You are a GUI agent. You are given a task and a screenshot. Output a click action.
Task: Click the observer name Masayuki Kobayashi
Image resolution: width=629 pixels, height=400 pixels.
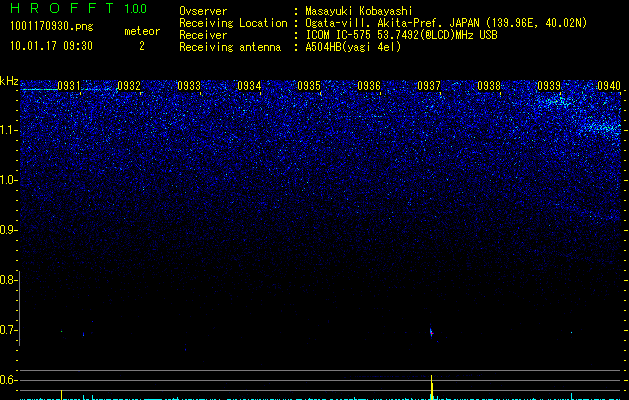pyautogui.click(x=359, y=11)
